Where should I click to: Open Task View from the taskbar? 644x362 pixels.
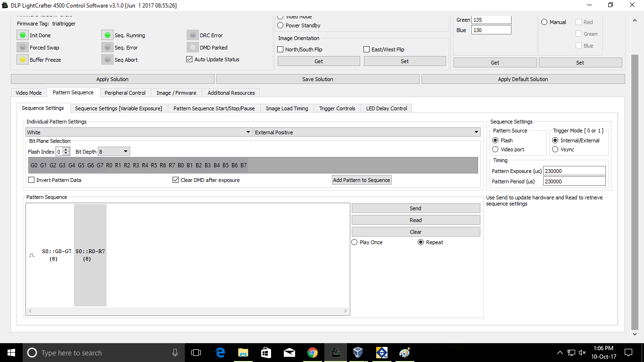(x=196, y=353)
